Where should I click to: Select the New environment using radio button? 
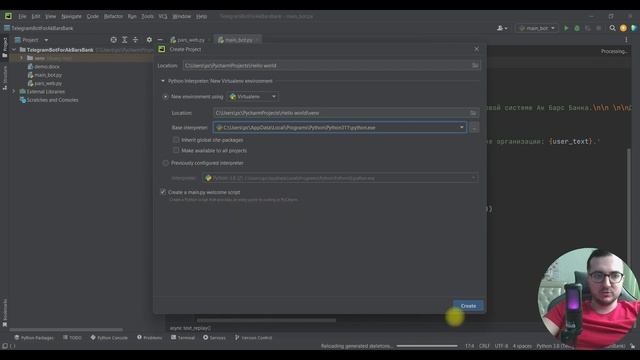(165, 97)
